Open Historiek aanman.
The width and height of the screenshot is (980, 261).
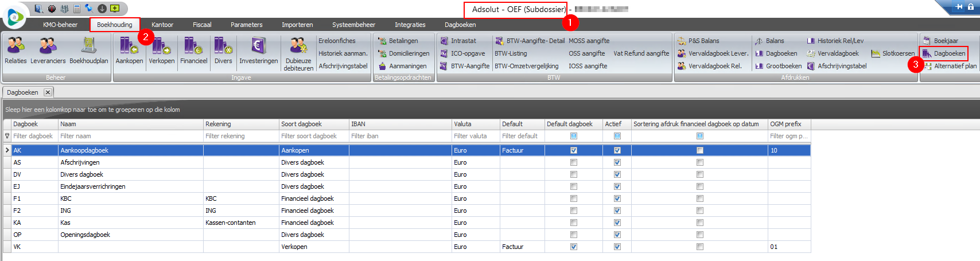click(x=343, y=53)
